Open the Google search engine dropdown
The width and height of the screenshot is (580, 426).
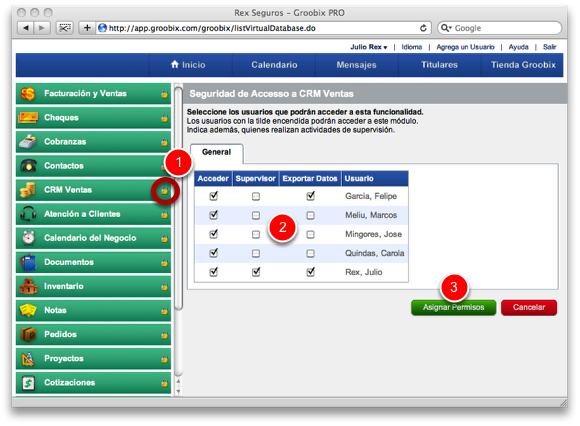click(446, 28)
